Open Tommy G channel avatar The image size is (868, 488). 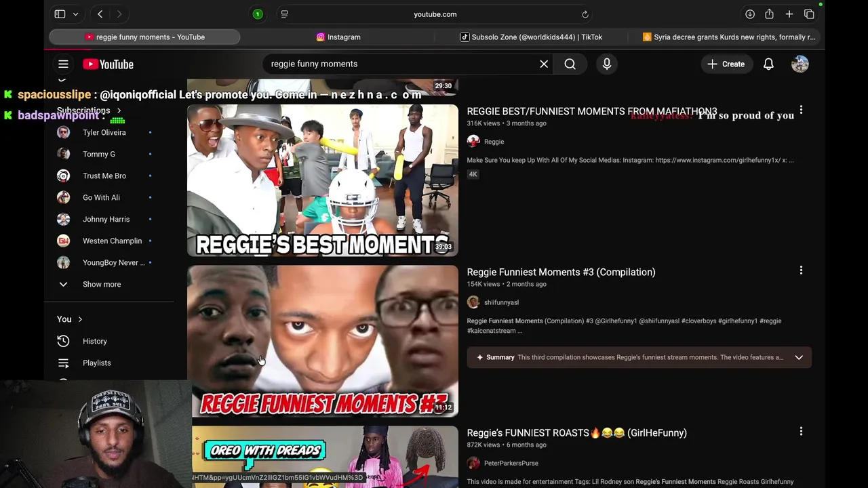pos(63,154)
